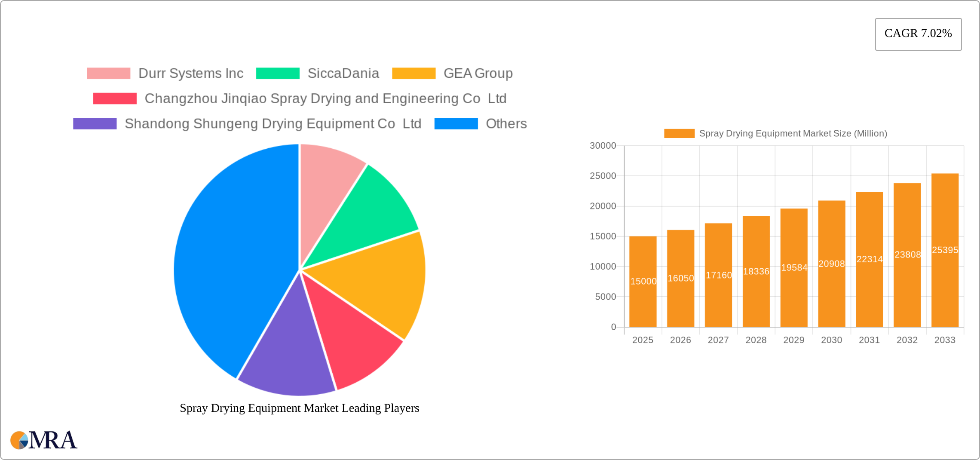Click Shandong Shungeng purple legend swatch

pyautogui.click(x=95, y=124)
